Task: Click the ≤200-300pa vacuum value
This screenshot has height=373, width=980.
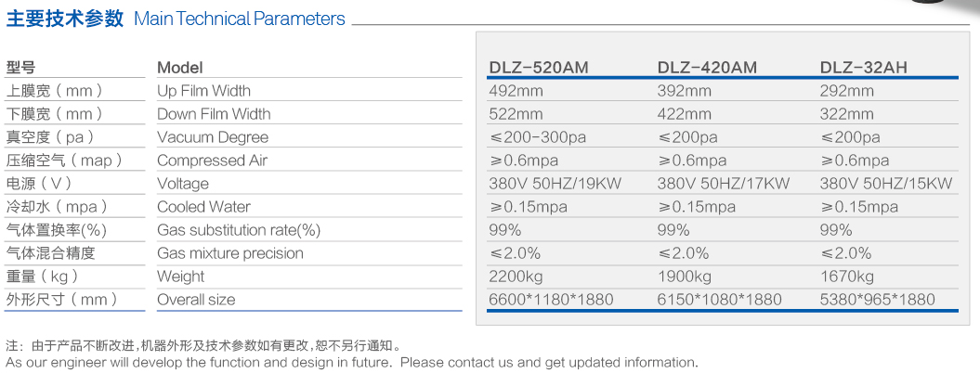Action: tap(538, 137)
